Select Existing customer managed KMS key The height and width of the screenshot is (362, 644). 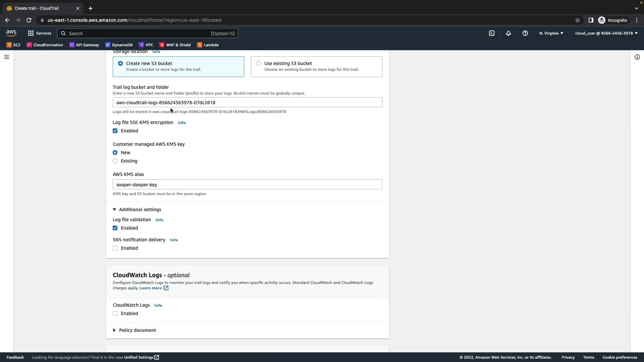[x=115, y=161]
